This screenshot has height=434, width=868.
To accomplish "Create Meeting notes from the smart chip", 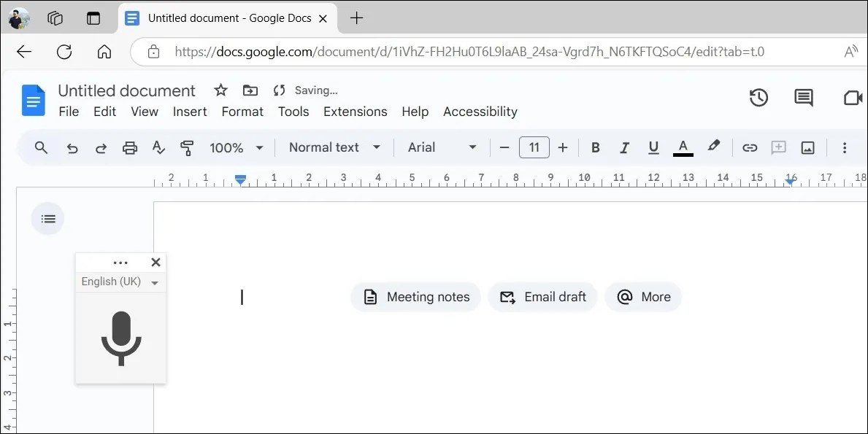I will coord(415,297).
